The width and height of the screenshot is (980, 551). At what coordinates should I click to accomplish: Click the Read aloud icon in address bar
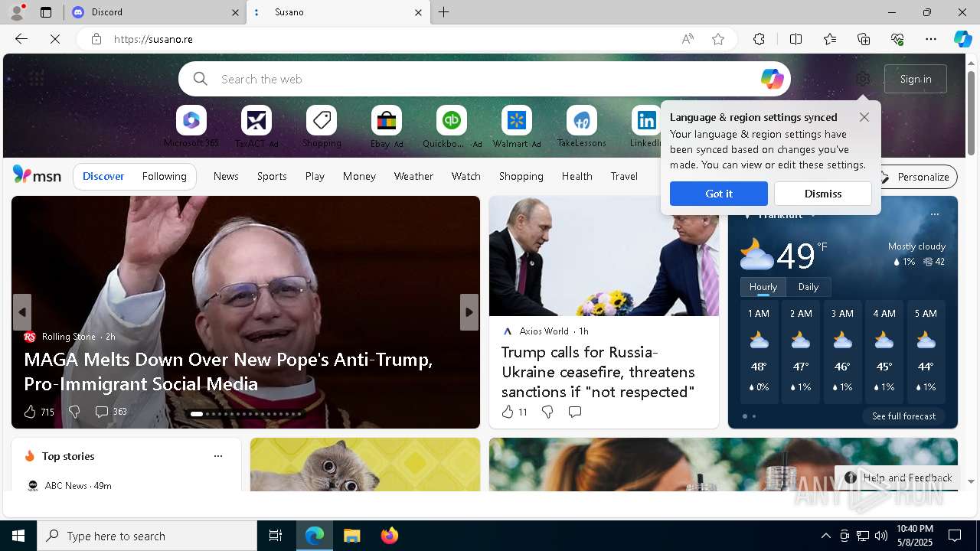point(688,39)
